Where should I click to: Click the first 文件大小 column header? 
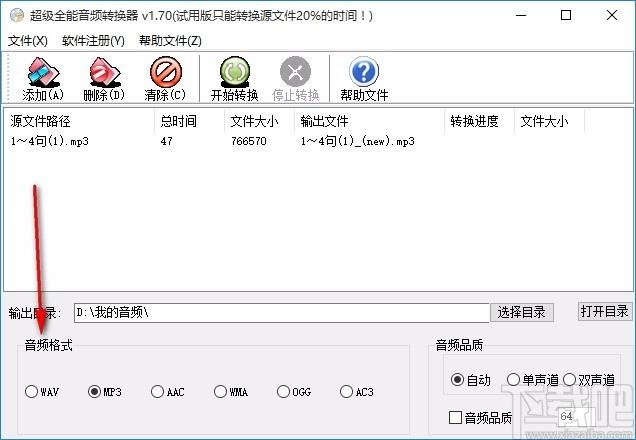tap(259, 121)
